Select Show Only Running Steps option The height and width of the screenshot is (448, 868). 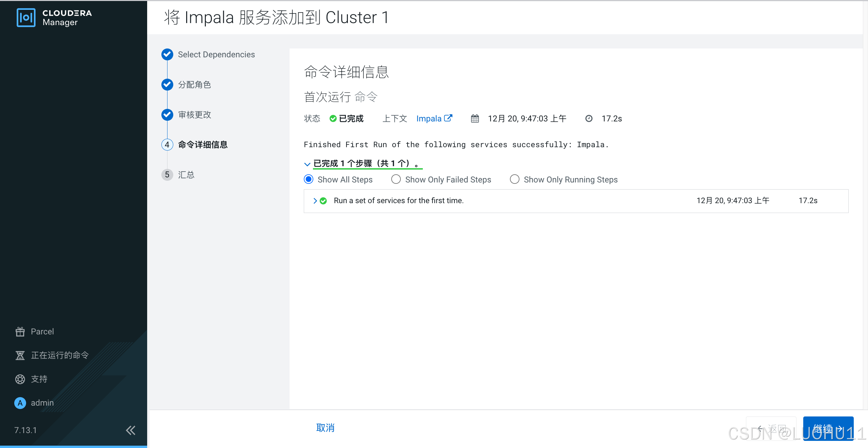coord(514,179)
